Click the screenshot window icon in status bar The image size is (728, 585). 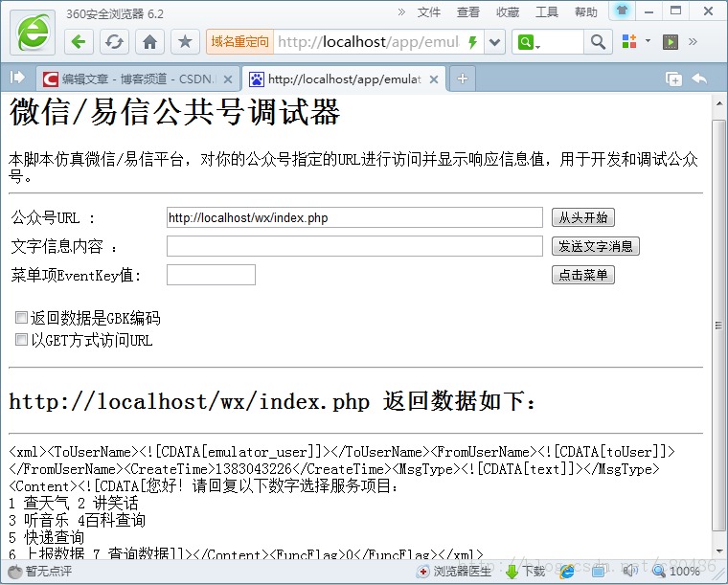tap(599, 572)
